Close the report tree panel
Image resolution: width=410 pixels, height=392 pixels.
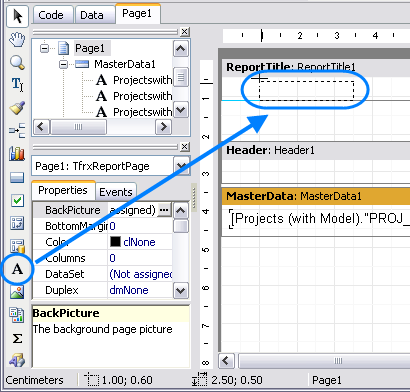(185, 32)
